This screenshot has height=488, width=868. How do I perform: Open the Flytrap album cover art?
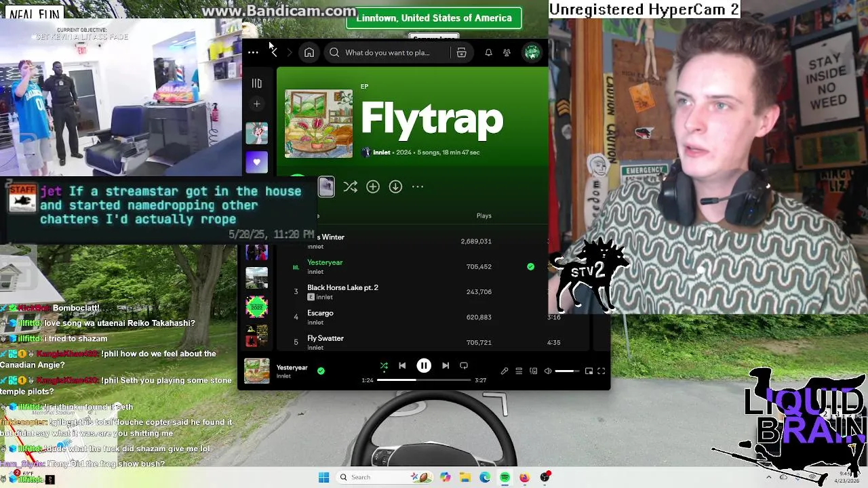point(319,123)
